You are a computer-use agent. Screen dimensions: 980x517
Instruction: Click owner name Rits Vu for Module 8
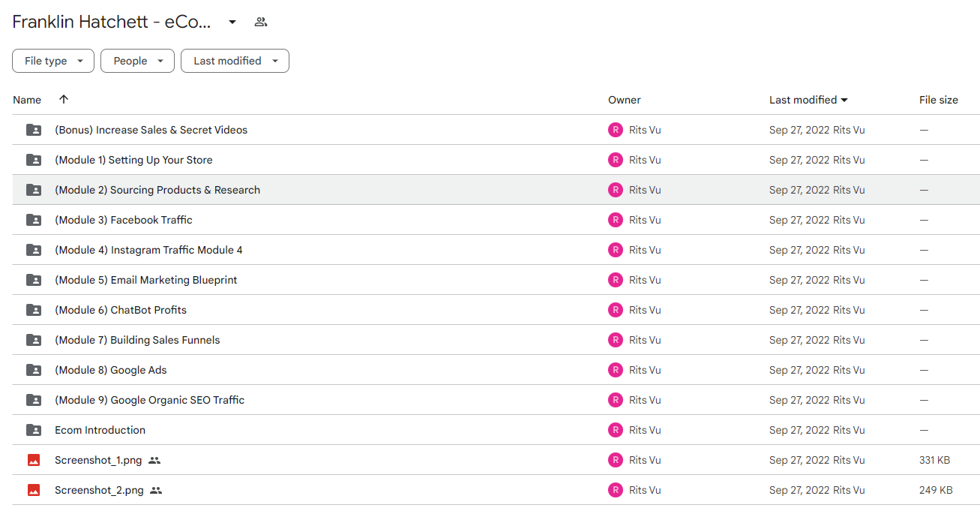(x=645, y=370)
